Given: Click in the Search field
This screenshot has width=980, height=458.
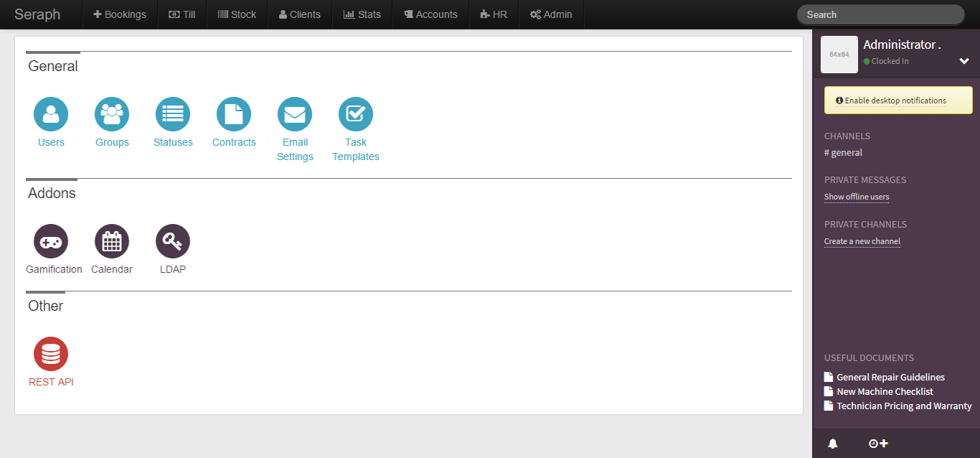Looking at the screenshot, I should (880, 14).
